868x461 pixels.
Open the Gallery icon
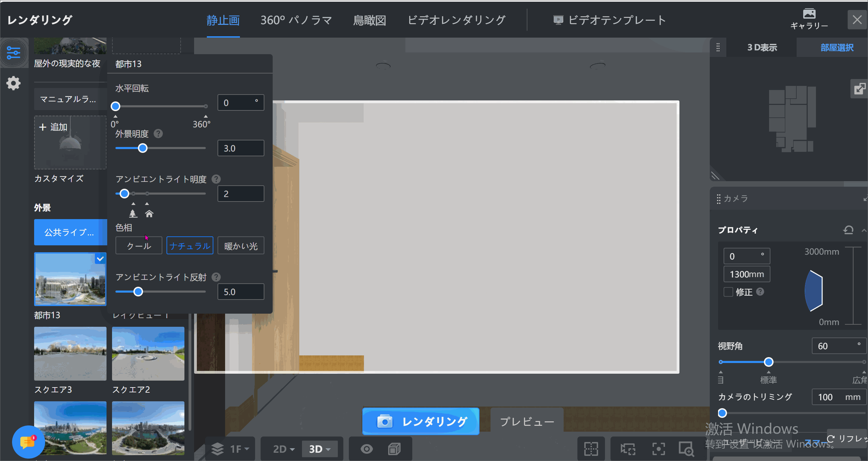809,14
